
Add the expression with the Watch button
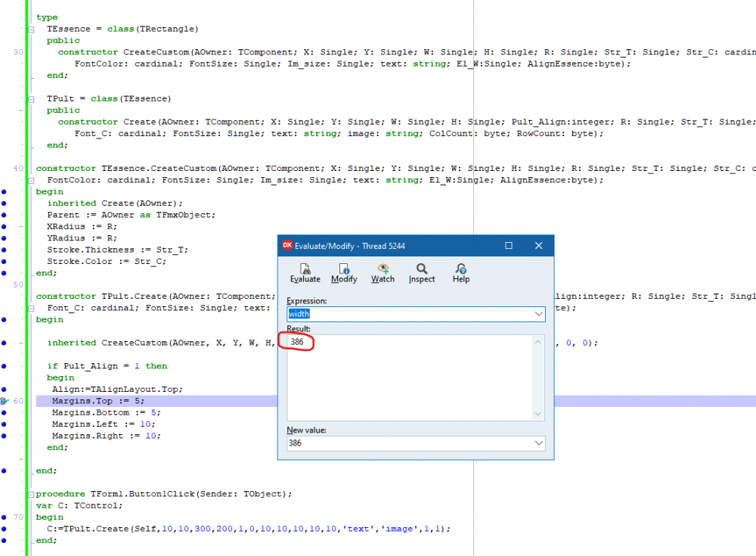click(x=383, y=273)
